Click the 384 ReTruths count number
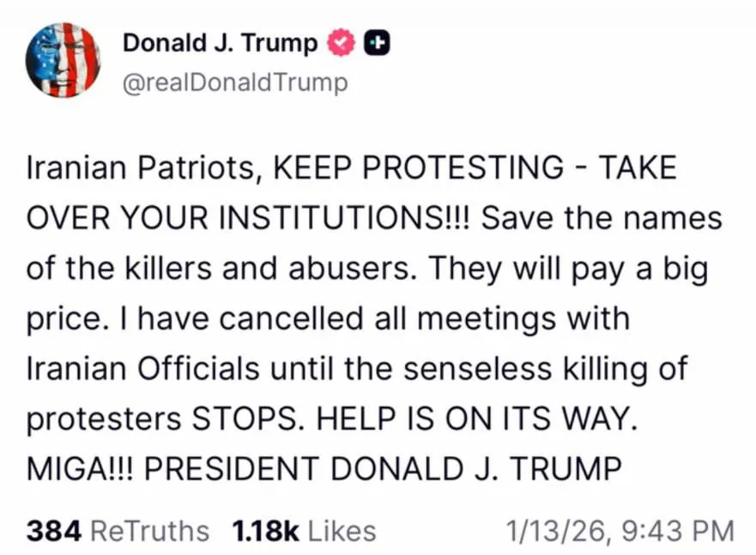This screenshot has width=756, height=555. [x=53, y=531]
